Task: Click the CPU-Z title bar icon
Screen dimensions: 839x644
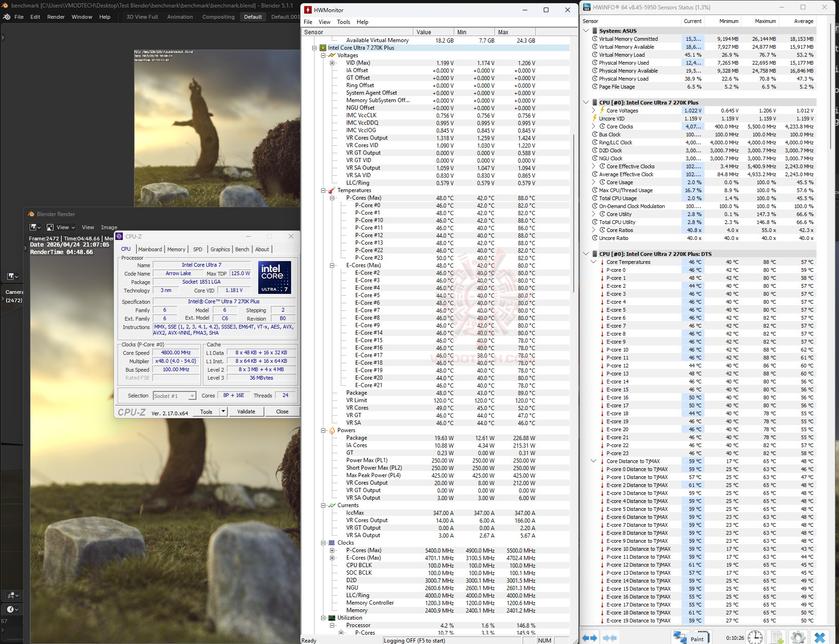Action: (x=120, y=236)
